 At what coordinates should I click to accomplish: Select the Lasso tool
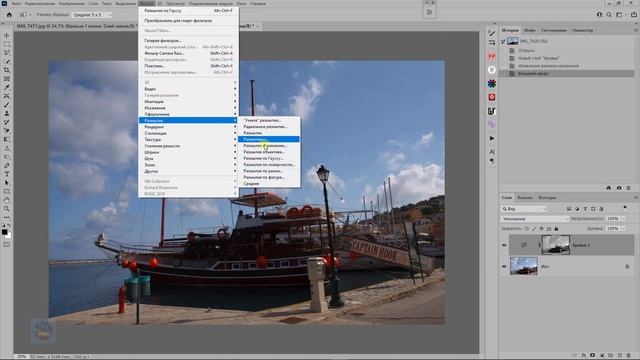click(7, 53)
